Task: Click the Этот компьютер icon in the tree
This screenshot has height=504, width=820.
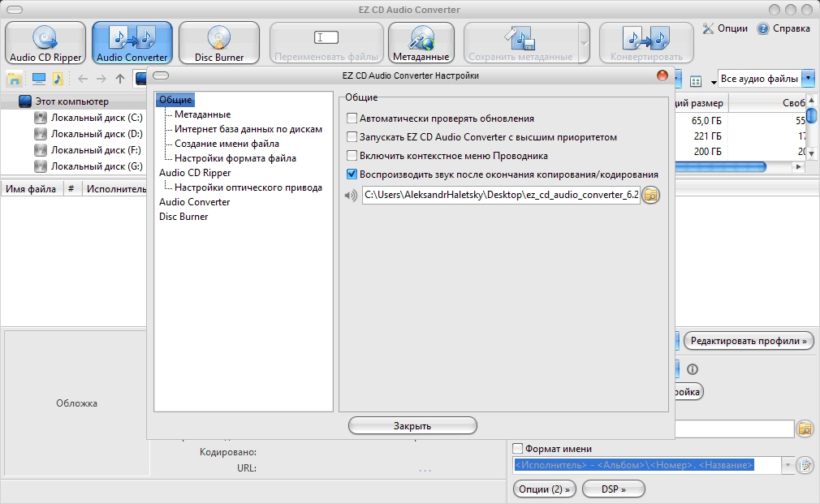Action: pos(25,101)
